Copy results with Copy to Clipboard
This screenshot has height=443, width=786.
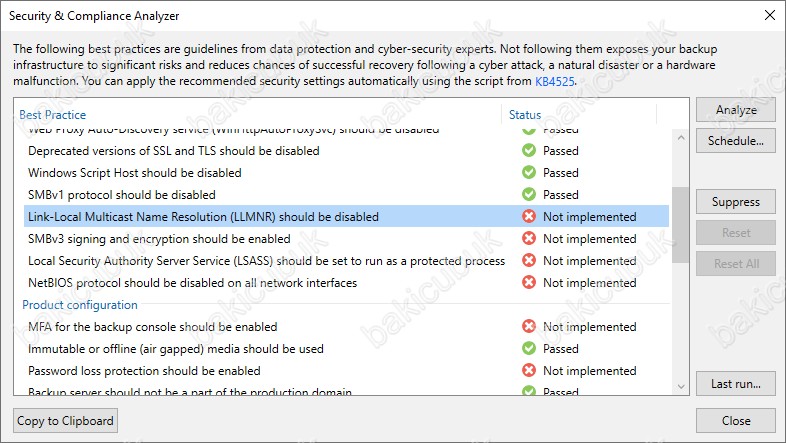click(x=65, y=420)
